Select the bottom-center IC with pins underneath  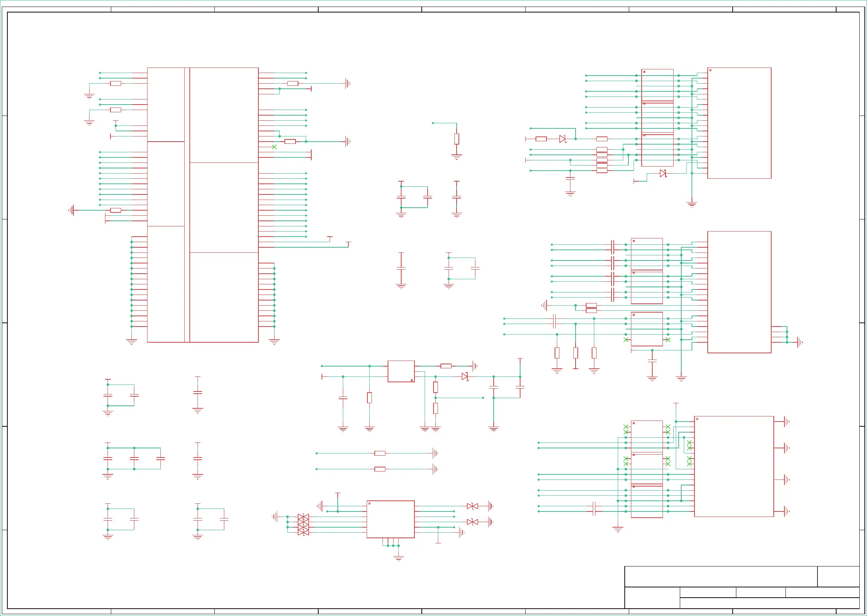(391, 519)
